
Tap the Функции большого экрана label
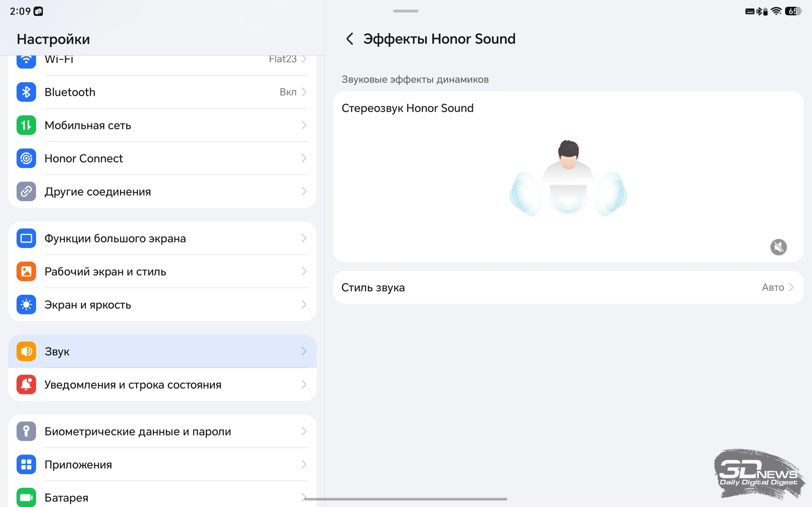click(115, 239)
